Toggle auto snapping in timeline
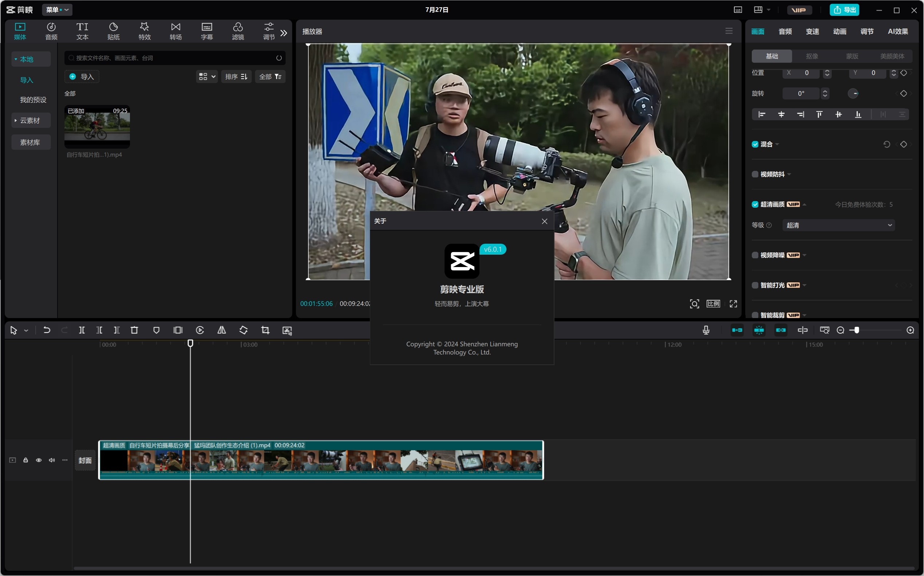 pyautogui.click(x=759, y=330)
